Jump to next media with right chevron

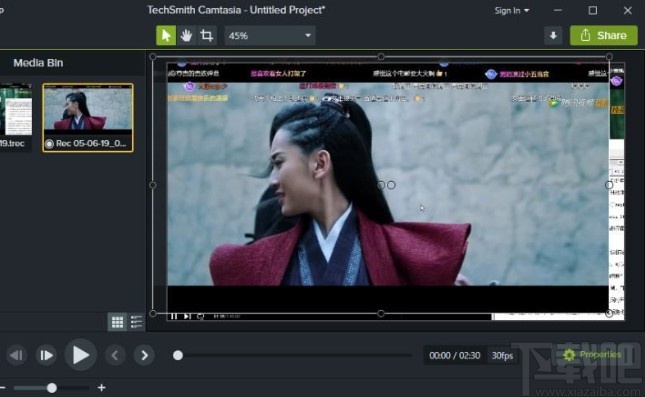[x=144, y=355]
